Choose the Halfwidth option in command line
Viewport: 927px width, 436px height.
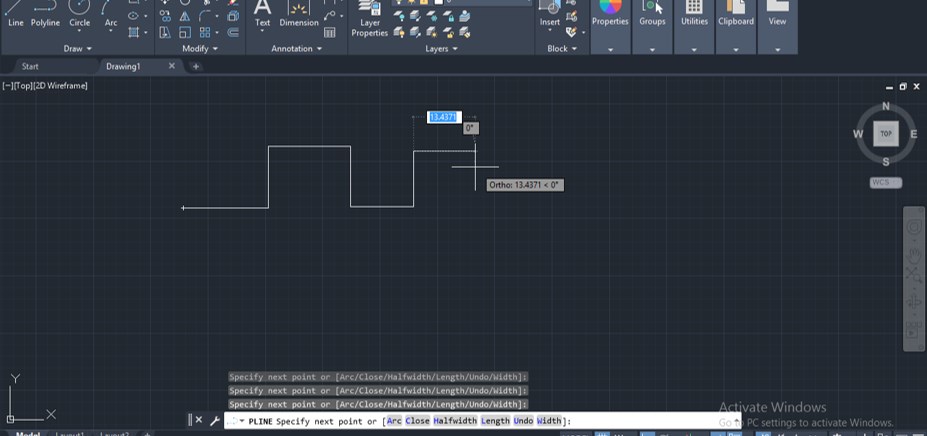(x=455, y=421)
